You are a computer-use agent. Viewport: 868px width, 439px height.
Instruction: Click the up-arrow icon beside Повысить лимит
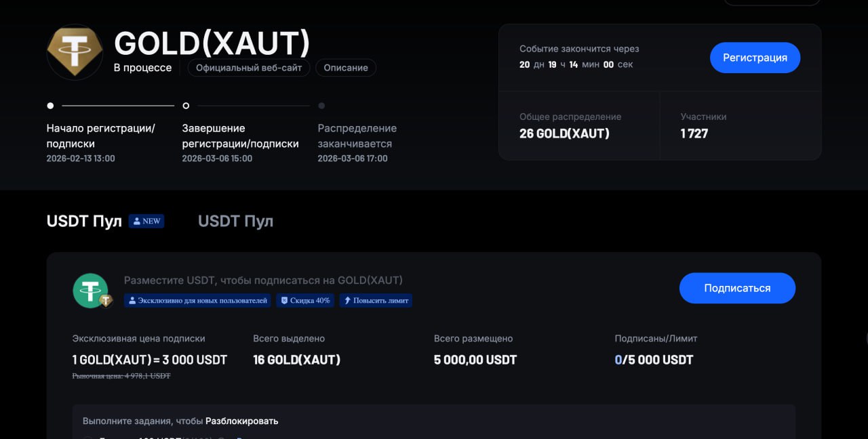[347, 300]
